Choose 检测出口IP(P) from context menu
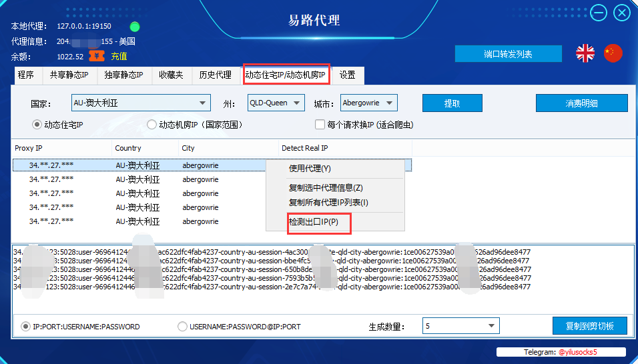638x364 pixels. point(335,222)
